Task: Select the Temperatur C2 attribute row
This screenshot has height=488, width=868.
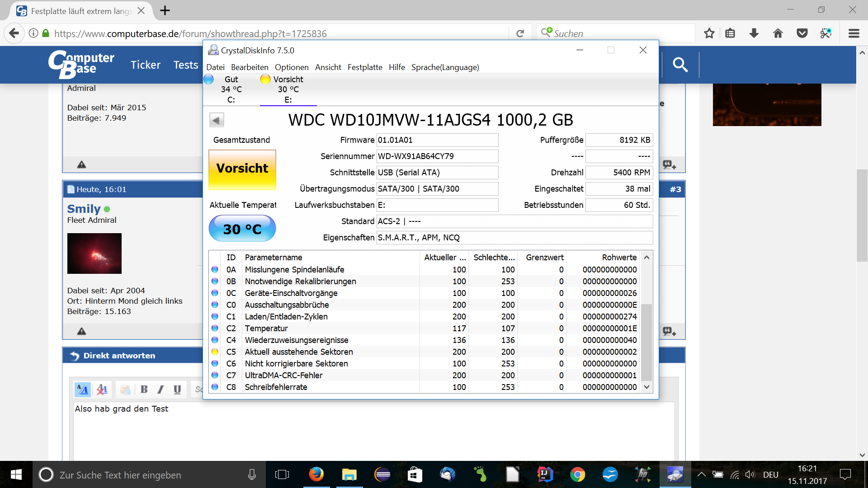Action: click(x=266, y=328)
